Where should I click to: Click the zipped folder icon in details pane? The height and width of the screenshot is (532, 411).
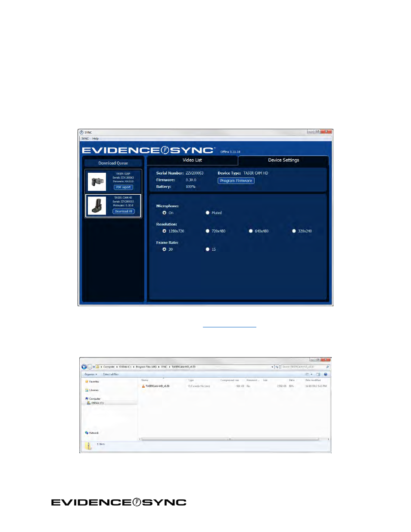(x=88, y=446)
